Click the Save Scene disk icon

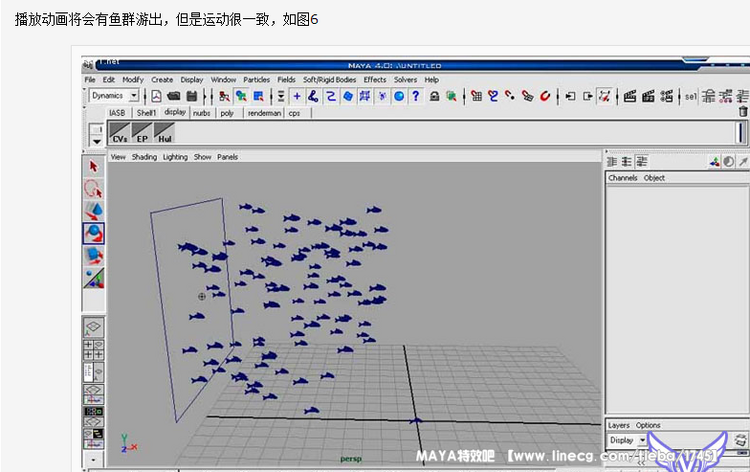pyautogui.click(x=192, y=96)
